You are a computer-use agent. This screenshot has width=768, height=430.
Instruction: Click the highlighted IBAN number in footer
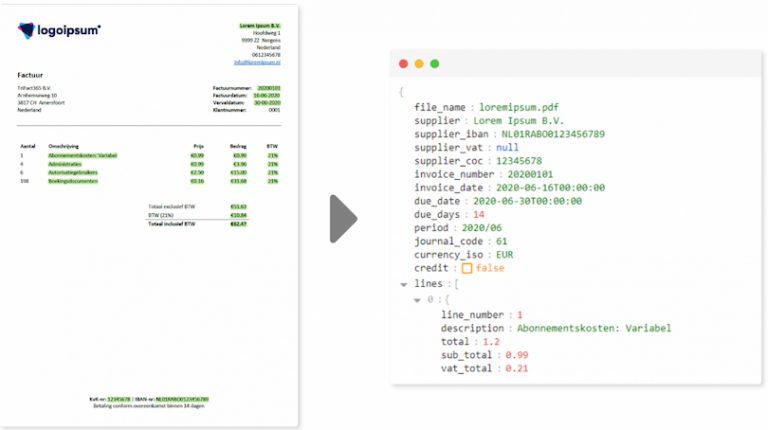tap(182, 399)
